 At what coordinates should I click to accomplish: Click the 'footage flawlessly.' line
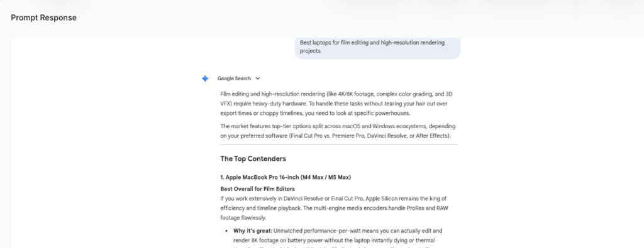coord(243,218)
